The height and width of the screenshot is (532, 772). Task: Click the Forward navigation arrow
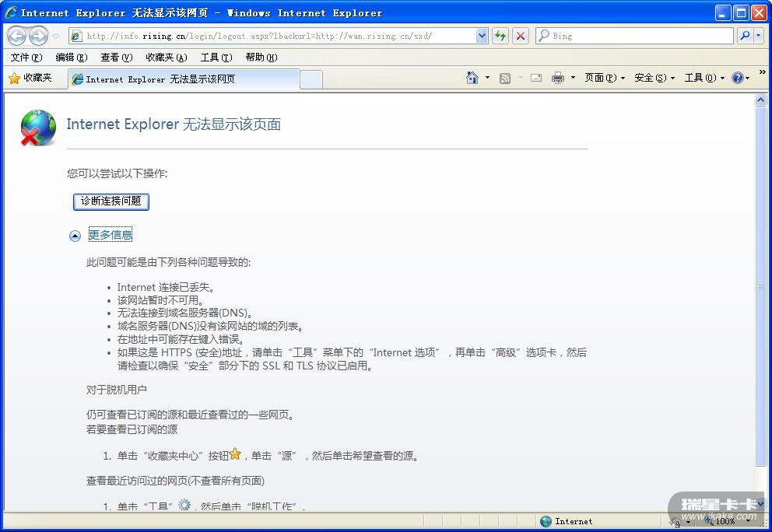point(38,36)
